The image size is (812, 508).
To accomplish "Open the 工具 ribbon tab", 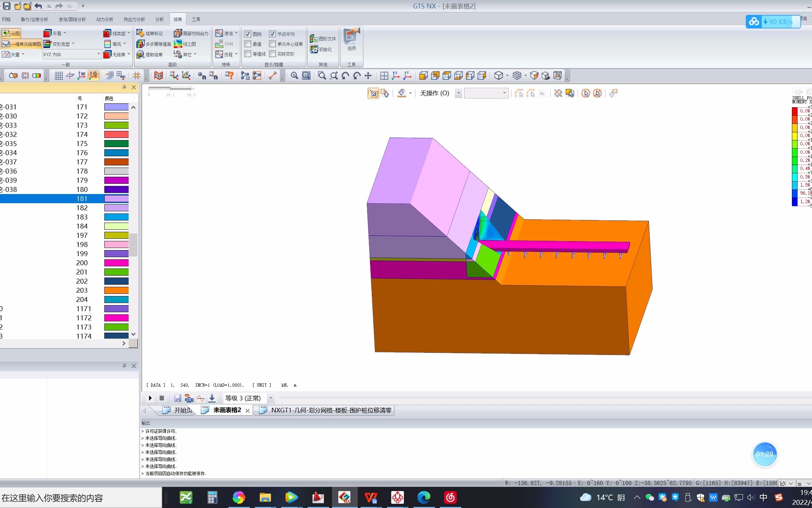I will (x=196, y=19).
